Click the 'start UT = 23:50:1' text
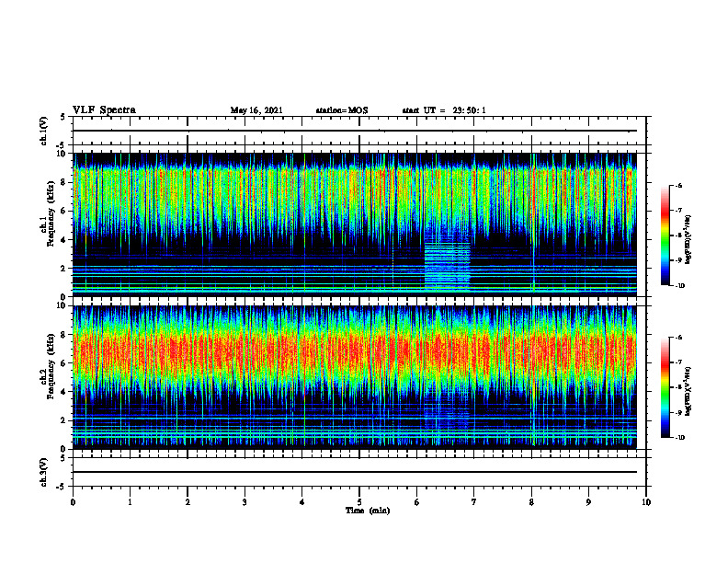 (444, 110)
